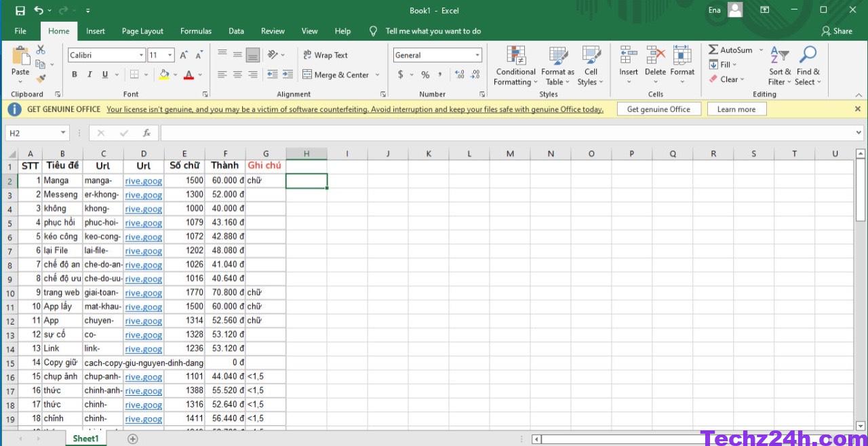Open Sort & Filter

780,66
